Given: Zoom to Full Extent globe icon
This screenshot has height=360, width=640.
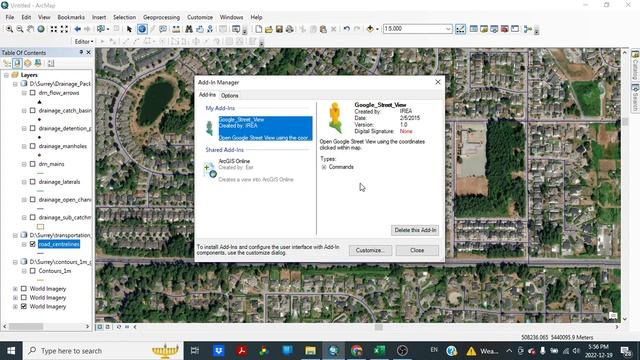Looking at the screenshot, I should point(41,29).
